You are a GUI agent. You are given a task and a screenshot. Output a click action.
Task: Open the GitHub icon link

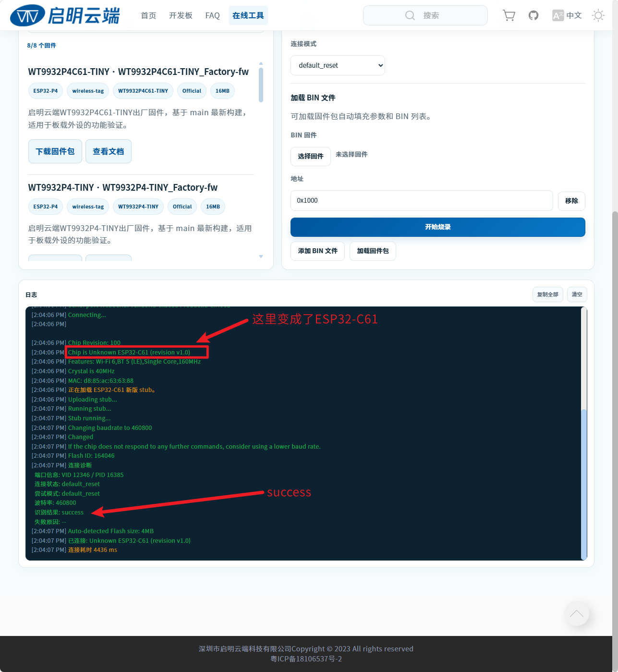click(x=533, y=15)
